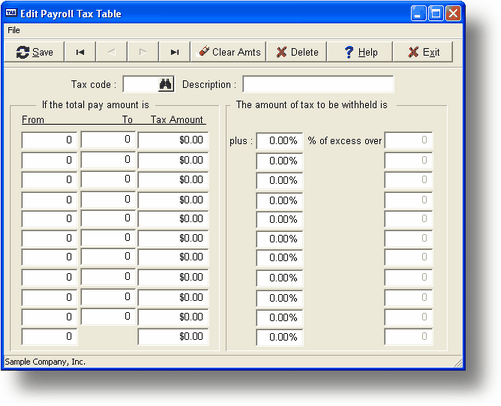Click Clear Amts eraser button

(229, 52)
